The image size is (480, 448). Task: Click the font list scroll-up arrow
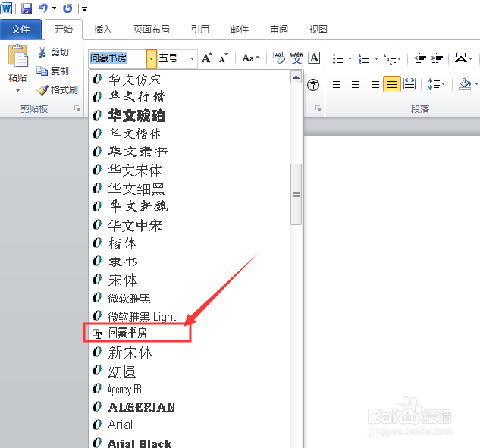click(x=296, y=77)
